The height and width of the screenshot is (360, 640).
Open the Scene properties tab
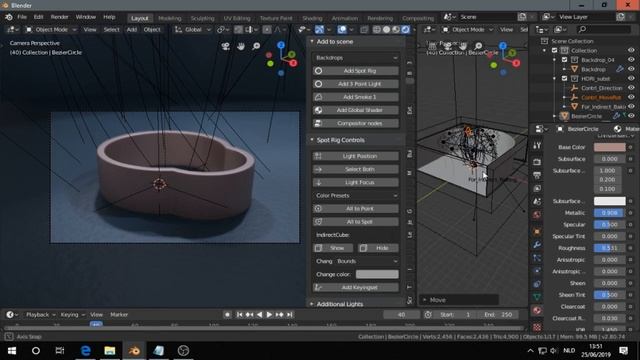(x=537, y=201)
